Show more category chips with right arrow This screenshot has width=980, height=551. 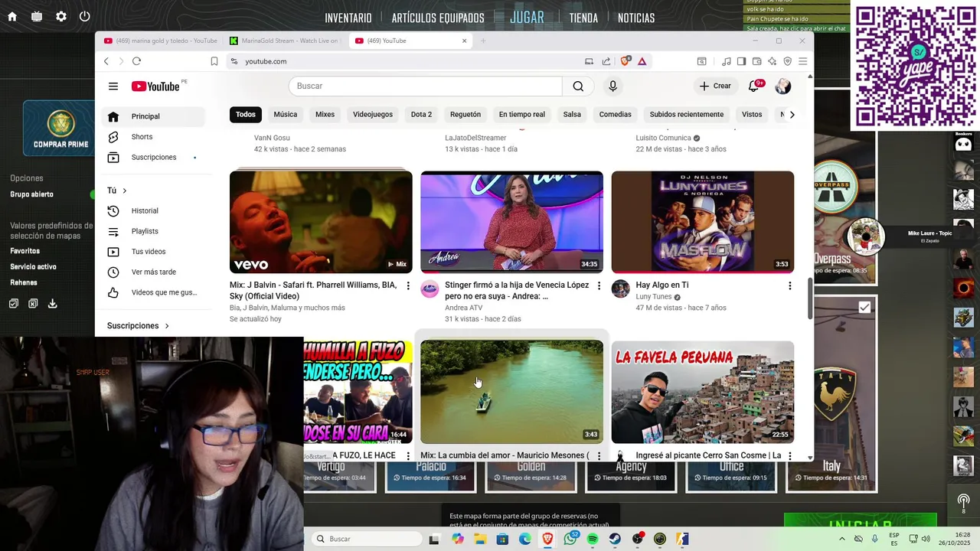[x=792, y=115]
